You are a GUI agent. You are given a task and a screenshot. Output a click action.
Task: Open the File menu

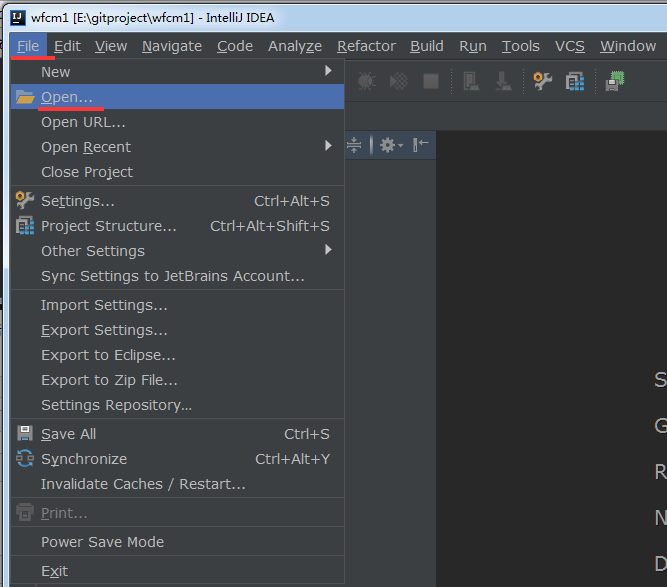pyautogui.click(x=28, y=46)
